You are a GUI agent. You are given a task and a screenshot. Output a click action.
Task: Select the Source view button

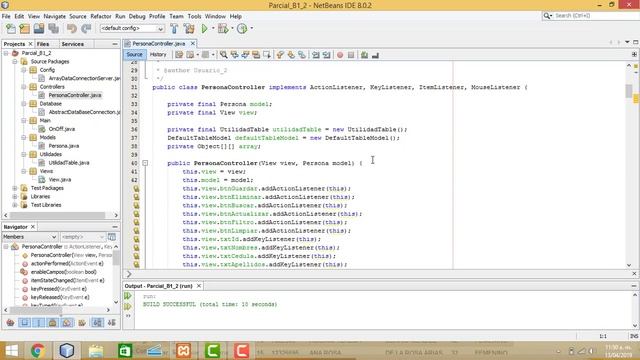pyautogui.click(x=134, y=55)
